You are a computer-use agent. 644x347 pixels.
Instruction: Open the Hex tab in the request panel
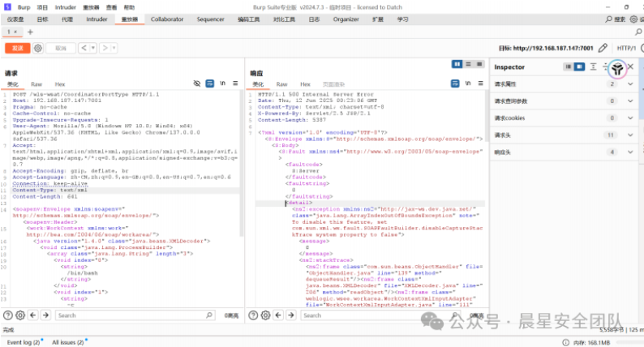pos(60,84)
